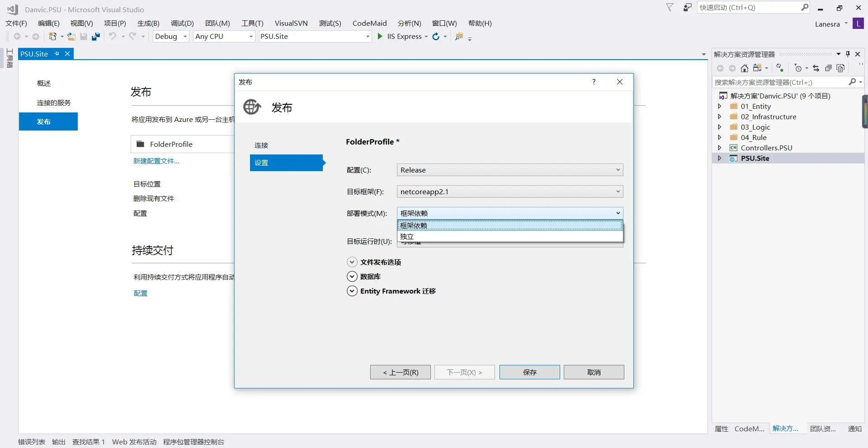Expand the file publish options section

(352, 262)
